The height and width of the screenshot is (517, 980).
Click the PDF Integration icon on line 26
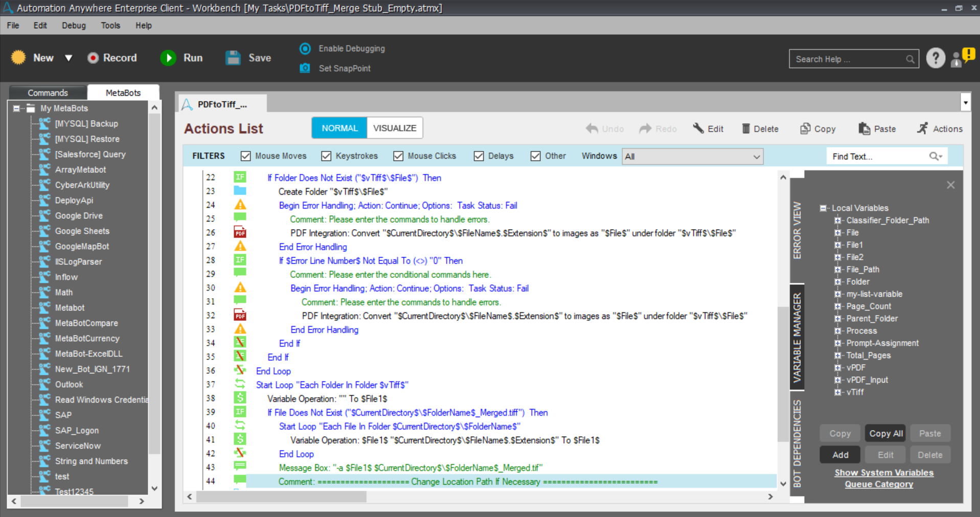[240, 233]
